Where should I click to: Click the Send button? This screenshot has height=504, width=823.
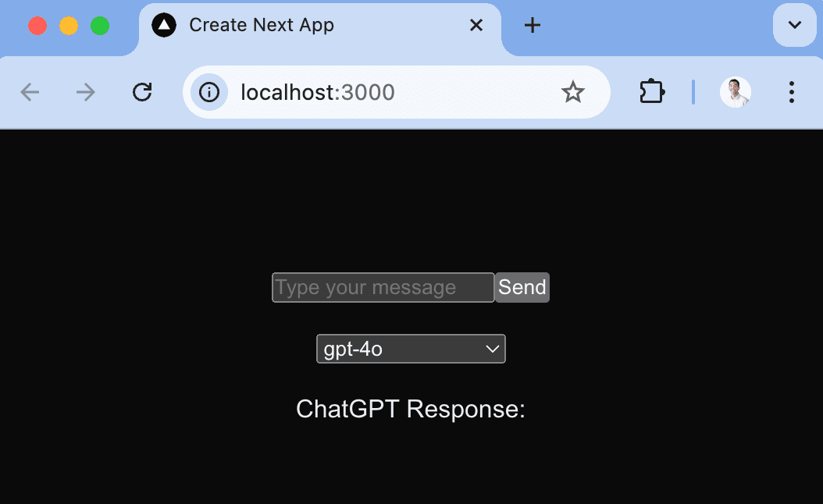point(522,287)
